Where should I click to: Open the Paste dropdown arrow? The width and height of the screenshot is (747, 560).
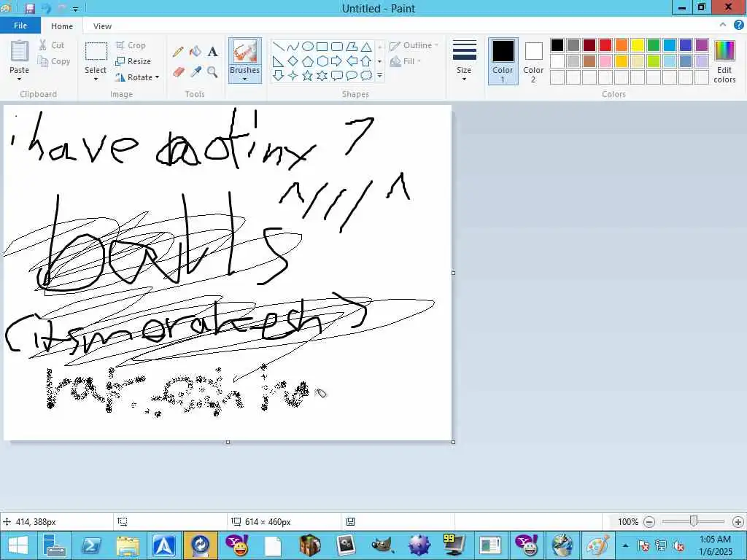click(x=19, y=79)
